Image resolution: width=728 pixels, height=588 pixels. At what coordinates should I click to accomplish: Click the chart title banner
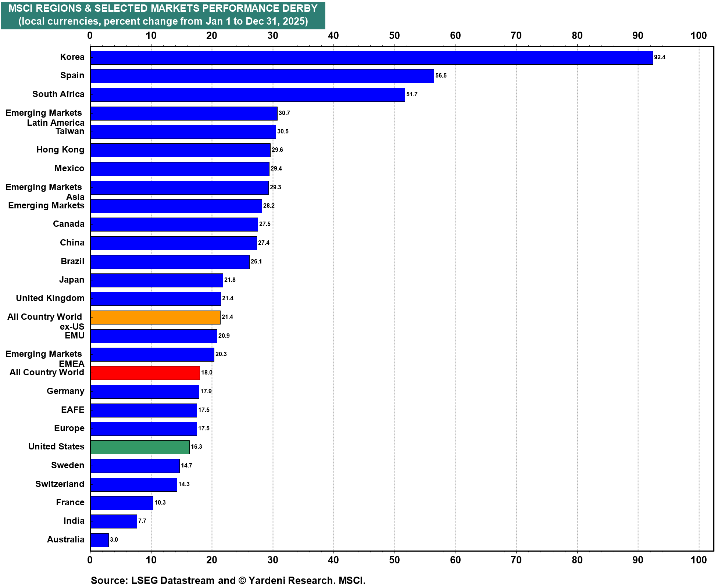coord(163,15)
